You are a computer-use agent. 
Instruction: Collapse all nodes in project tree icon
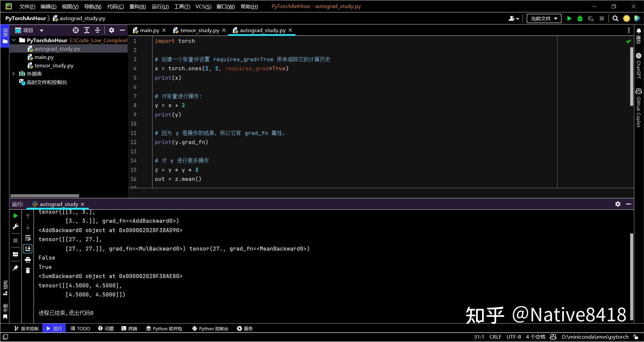[97, 30]
